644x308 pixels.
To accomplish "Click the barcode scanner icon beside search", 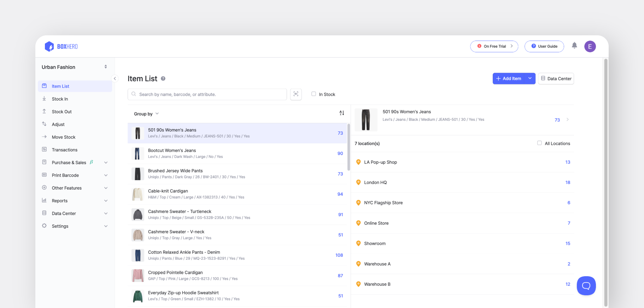I will click(296, 94).
